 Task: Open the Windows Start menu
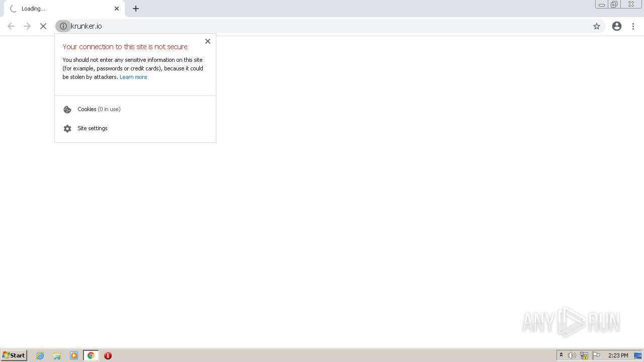[x=14, y=355]
